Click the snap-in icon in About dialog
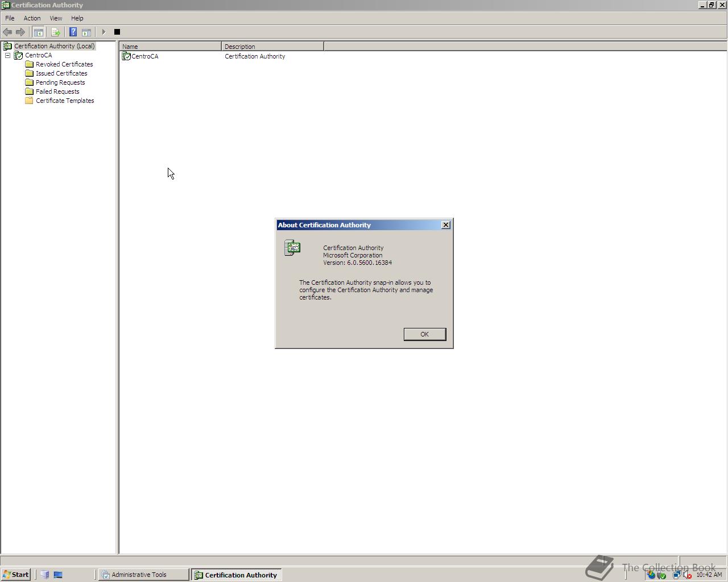728x582 pixels. [292, 248]
